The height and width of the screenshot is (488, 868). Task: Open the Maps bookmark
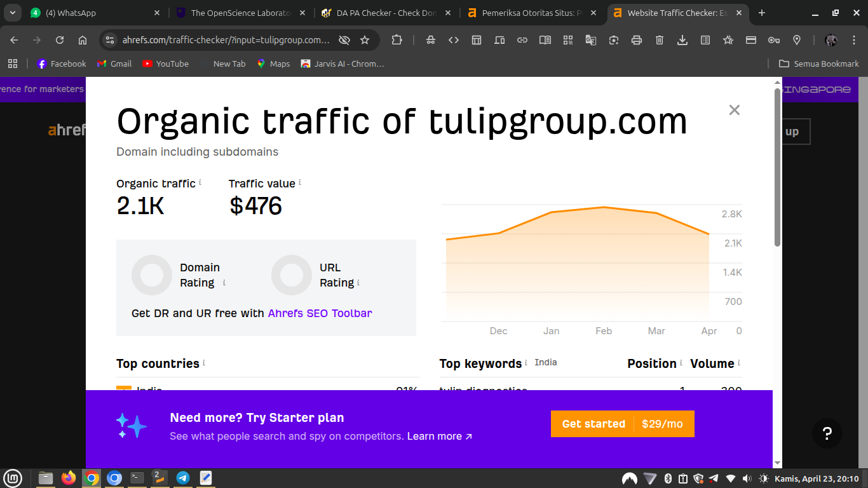pyautogui.click(x=273, y=64)
